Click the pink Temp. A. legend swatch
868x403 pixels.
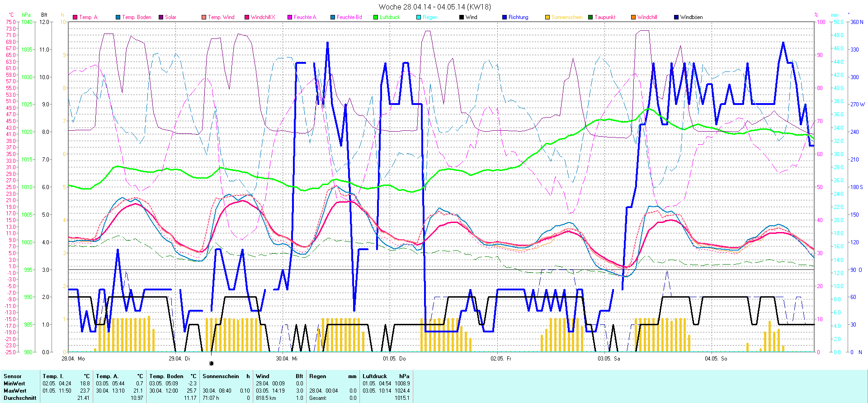[x=75, y=17]
